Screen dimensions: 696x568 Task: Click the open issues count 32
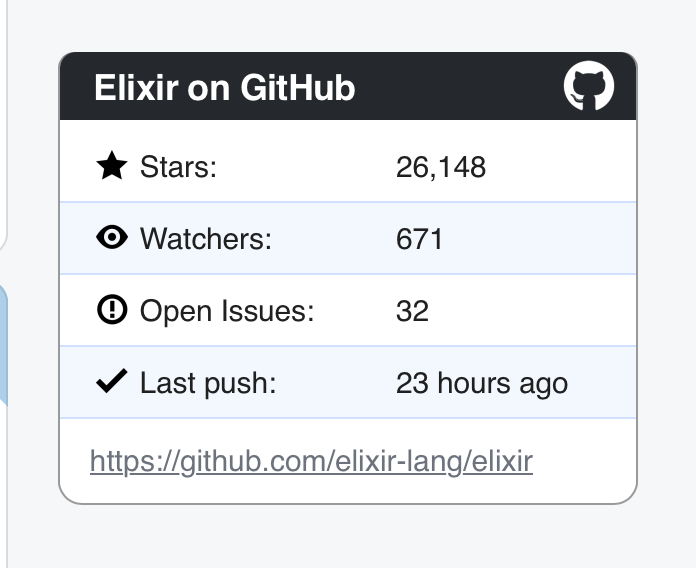[412, 311]
